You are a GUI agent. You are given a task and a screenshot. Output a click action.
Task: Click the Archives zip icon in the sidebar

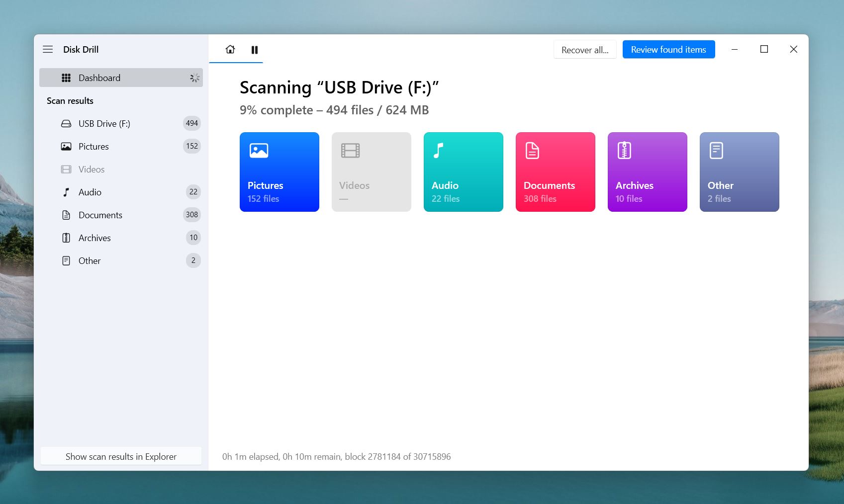pyautogui.click(x=66, y=238)
